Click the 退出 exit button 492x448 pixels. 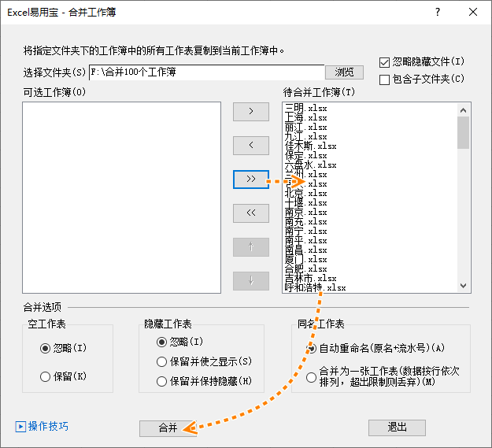(x=397, y=428)
